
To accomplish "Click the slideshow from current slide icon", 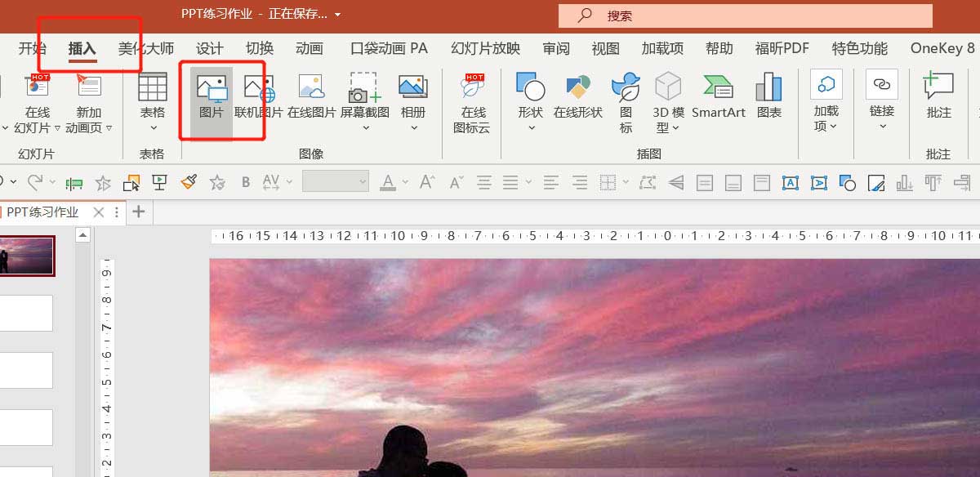I will [x=160, y=182].
